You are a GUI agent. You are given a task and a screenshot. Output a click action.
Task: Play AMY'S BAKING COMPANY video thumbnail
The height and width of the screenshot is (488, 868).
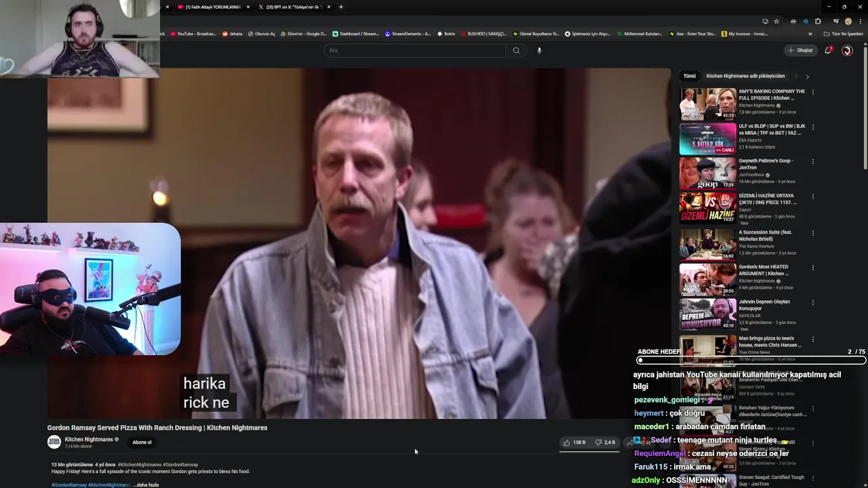pyautogui.click(x=707, y=104)
